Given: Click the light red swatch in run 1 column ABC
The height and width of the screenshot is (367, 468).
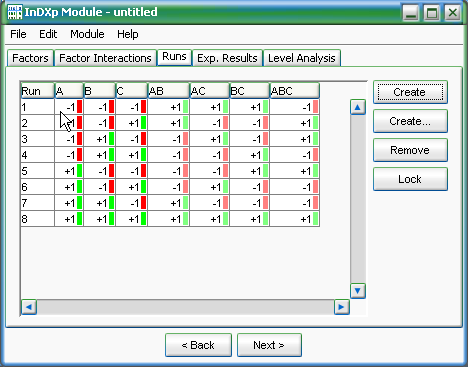Looking at the screenshot, I should click(315, 107).
